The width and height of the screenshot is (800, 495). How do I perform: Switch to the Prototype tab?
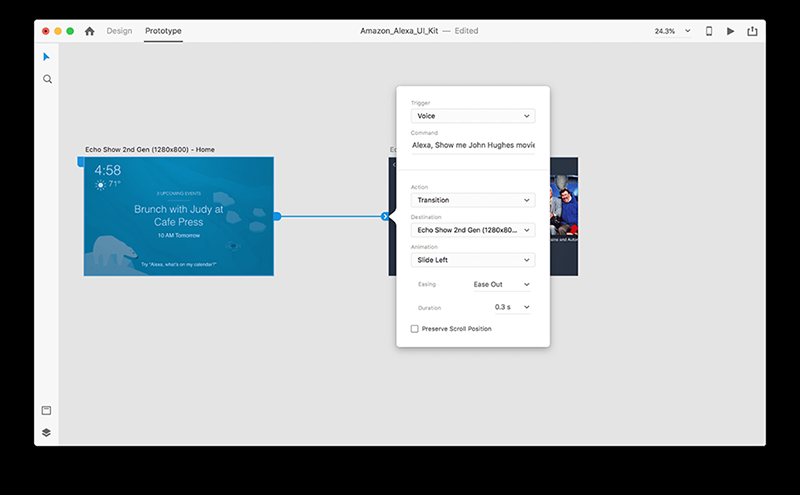tap(163, 31)
